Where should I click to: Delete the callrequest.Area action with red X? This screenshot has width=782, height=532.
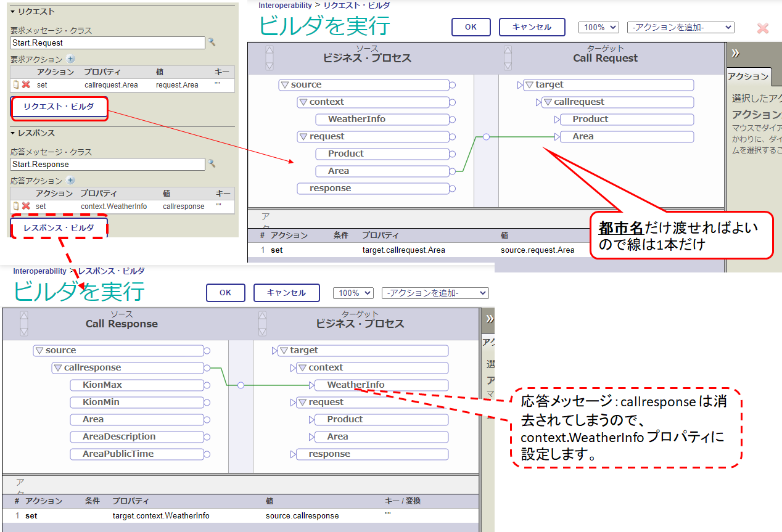(x=26, y=85)
